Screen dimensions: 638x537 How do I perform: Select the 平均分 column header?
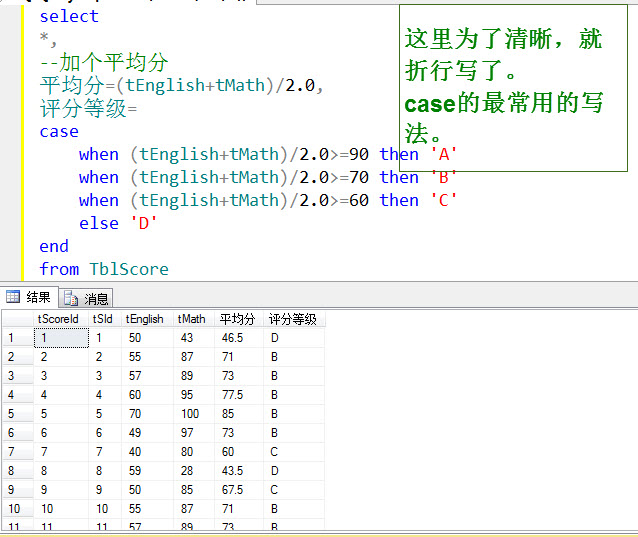(238, 319)
